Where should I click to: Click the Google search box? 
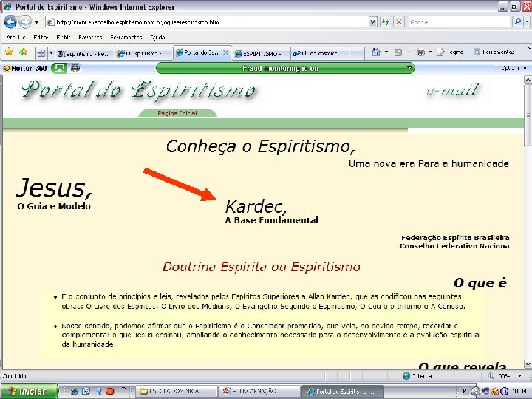[x=460, y=22]
